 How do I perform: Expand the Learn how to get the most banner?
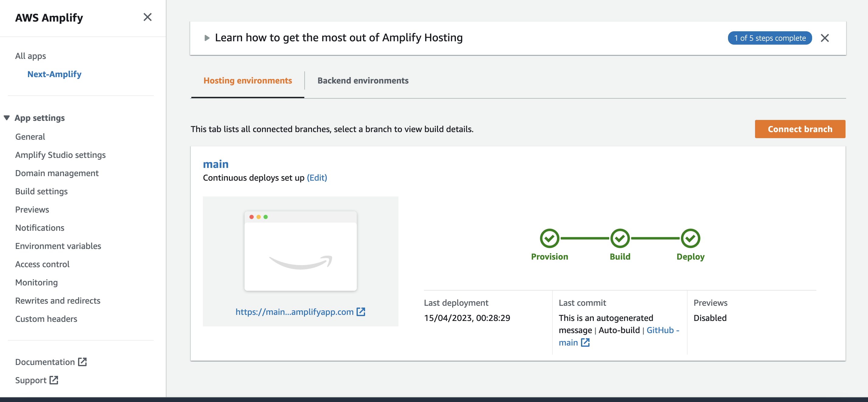207,38
